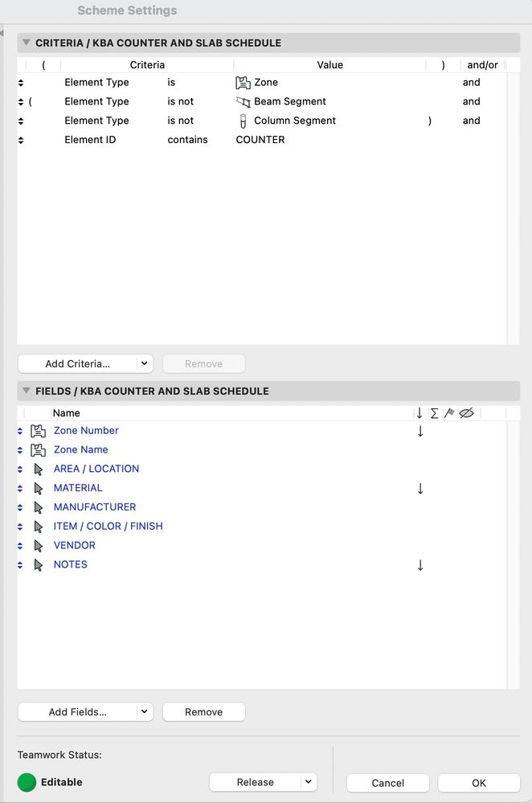Click the Cancel button

coord(387,783)
